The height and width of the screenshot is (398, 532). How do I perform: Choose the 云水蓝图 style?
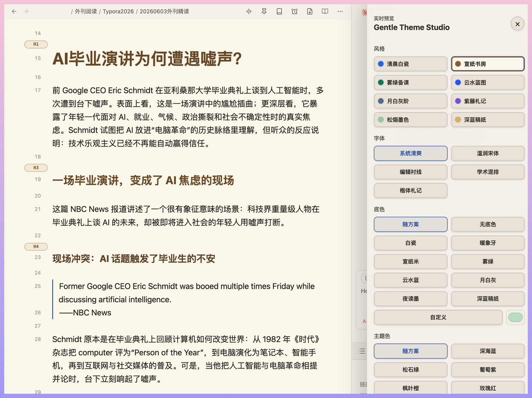[488, 82]
